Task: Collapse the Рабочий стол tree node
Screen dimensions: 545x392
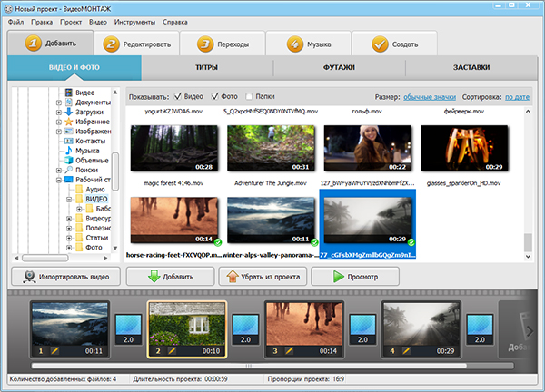Action: pyautogui.click(x=58, y=180)
